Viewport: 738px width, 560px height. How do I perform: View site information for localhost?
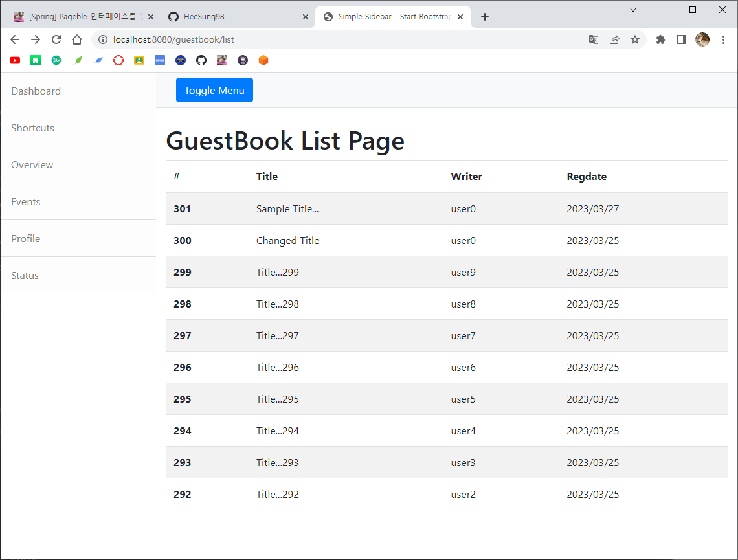pos(102,39)
